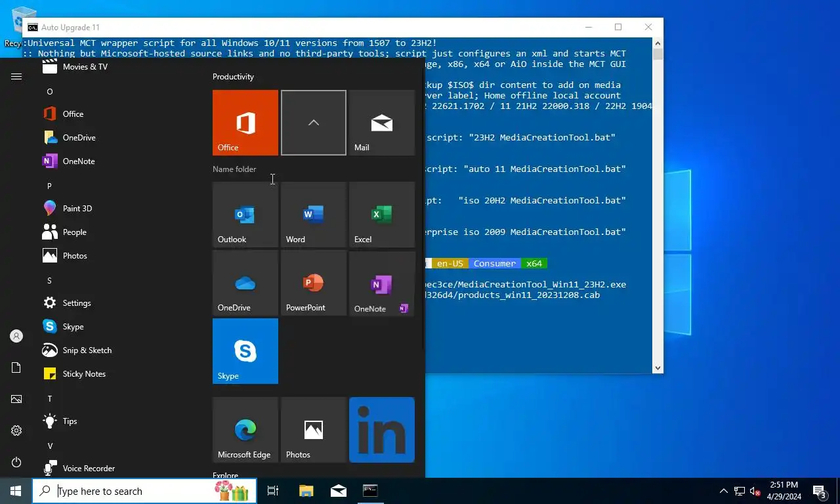This screenshot has height=504, width=840.
Task: Click the Productivity group title
Action: click(233, 77)
